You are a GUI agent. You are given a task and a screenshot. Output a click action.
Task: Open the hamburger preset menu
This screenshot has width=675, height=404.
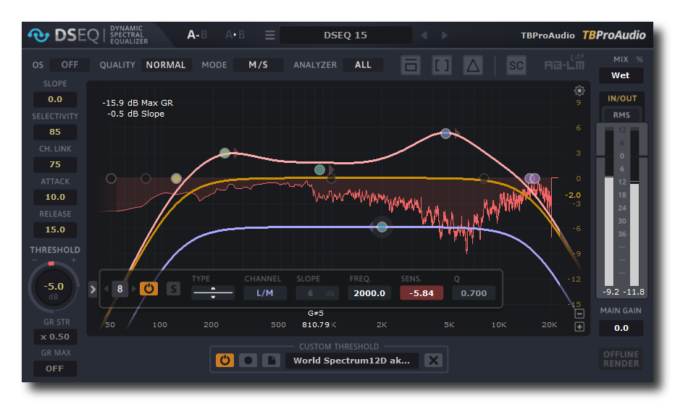click(x=270, y=35)
